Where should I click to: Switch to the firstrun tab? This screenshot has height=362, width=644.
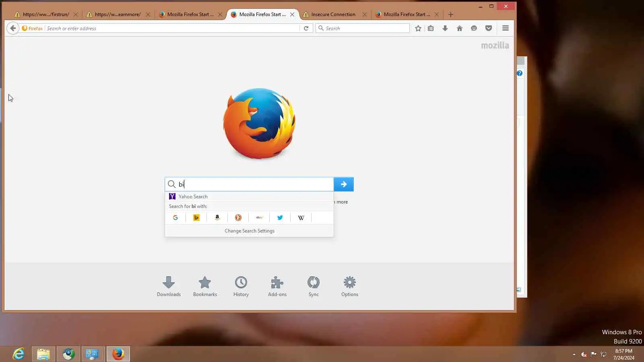(45, 14)
